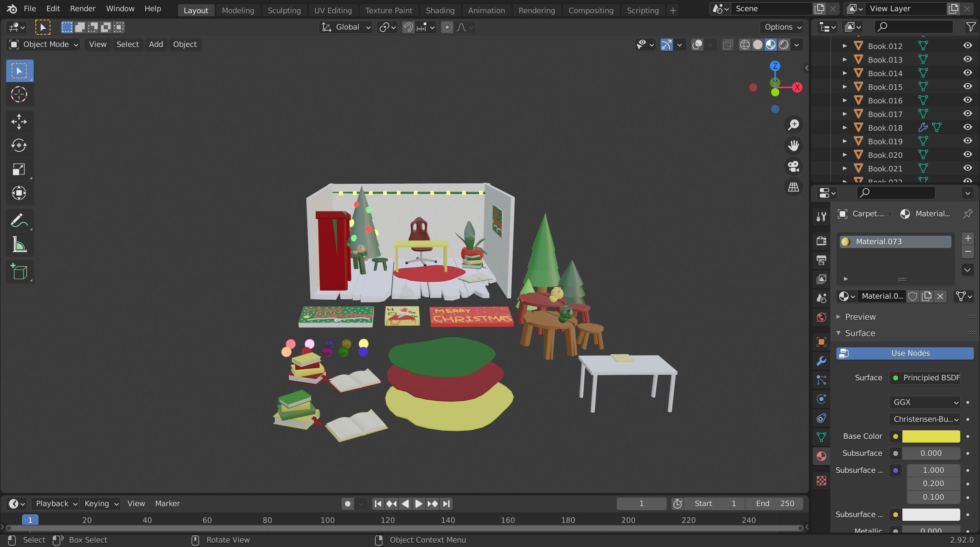980x547 pixels.
Task: Switch perspective/orthographic grid icon
Action: tap(793, 187)
